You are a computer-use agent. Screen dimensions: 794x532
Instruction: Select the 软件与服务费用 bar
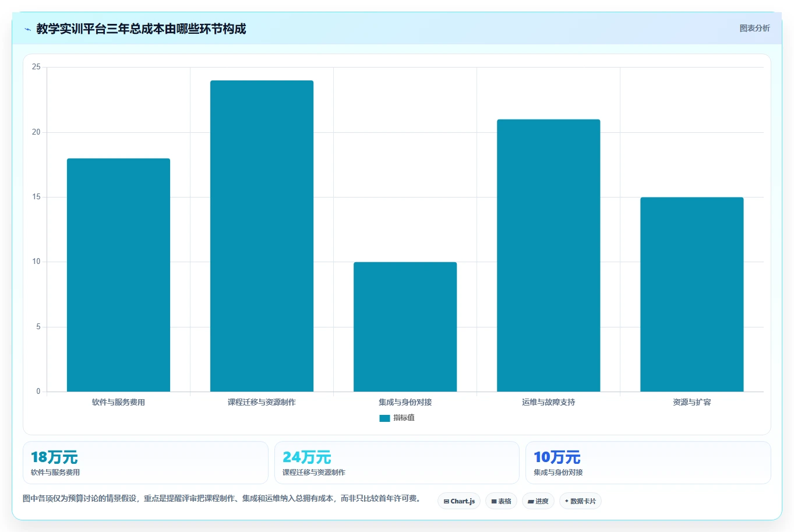pos(118,275)
